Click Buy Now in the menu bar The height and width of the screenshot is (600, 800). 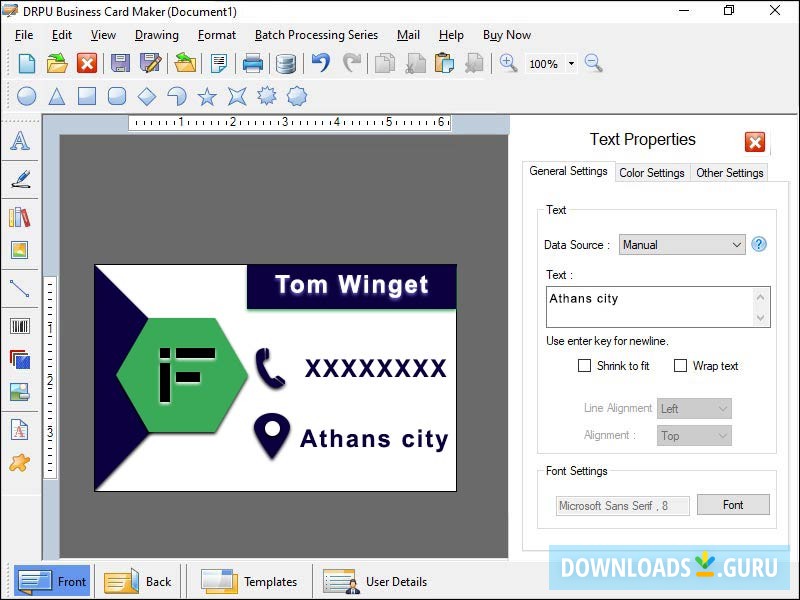point(507,35)
